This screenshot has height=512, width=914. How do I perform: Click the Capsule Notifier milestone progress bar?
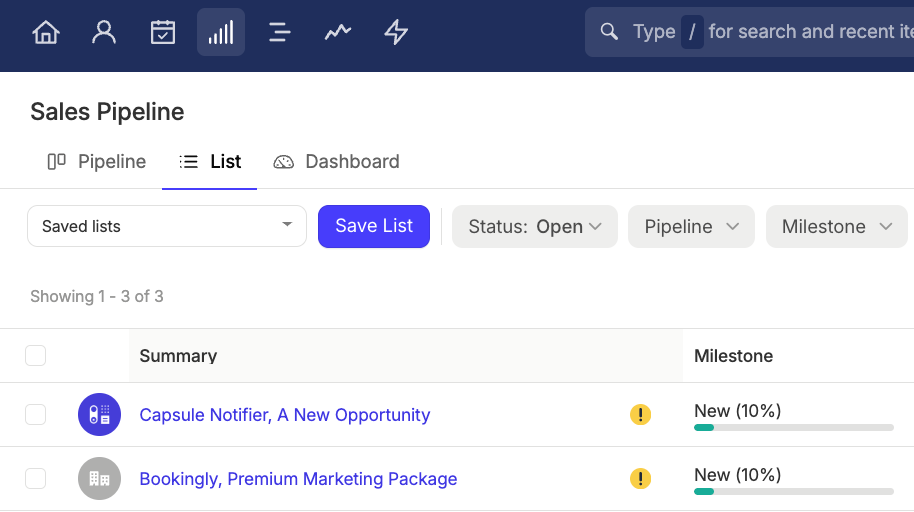[x=793, y=427]
